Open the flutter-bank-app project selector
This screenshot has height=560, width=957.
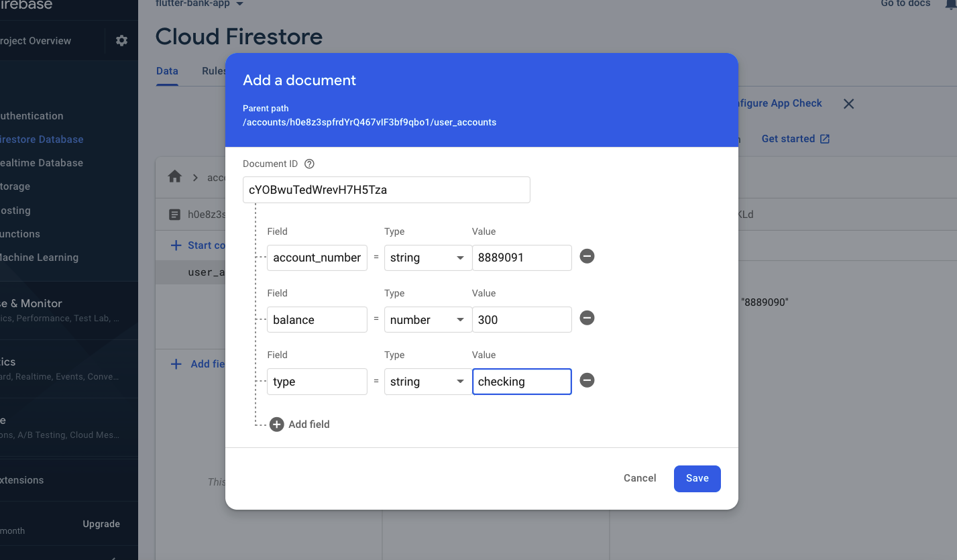pyautogui.click(x=200, y=4)
